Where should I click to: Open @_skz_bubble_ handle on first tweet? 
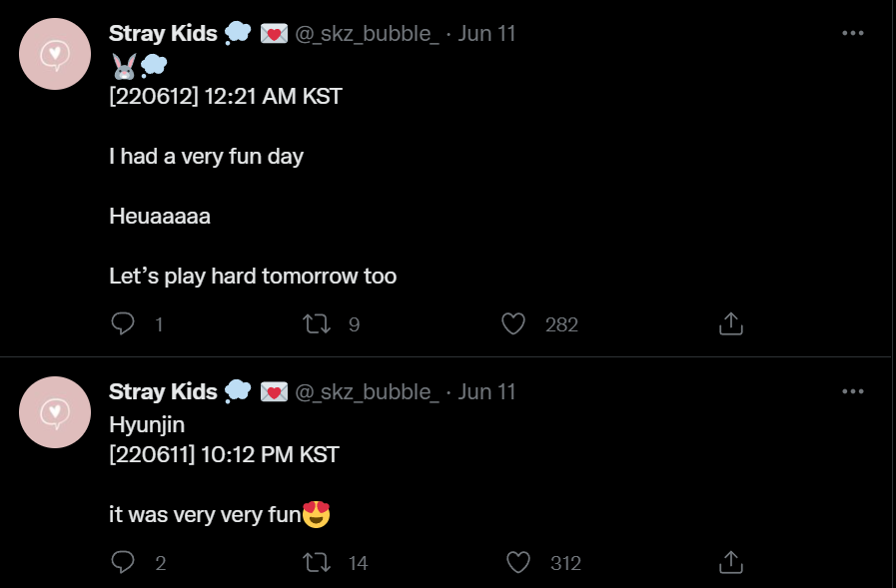(367, 34)
